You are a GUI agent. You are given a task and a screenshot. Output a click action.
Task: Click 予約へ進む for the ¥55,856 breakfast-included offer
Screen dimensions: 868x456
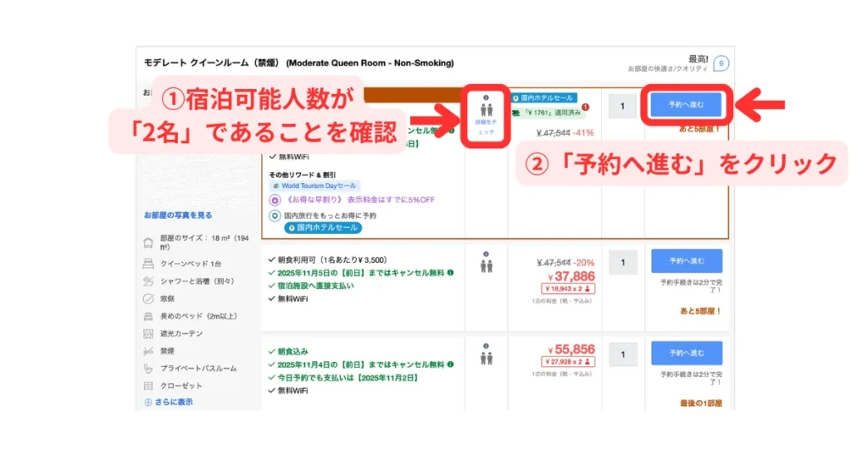686,353
